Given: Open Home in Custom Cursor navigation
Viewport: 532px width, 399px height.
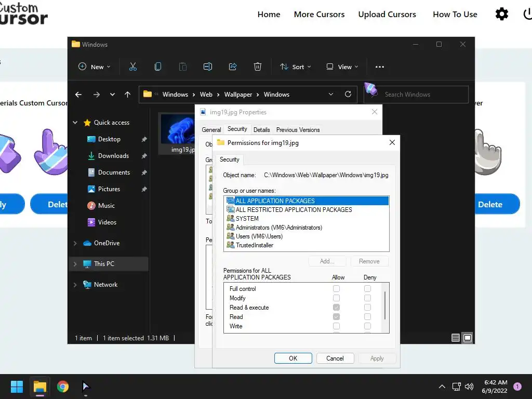Looking at the screenshot, I should click(269, 14).
